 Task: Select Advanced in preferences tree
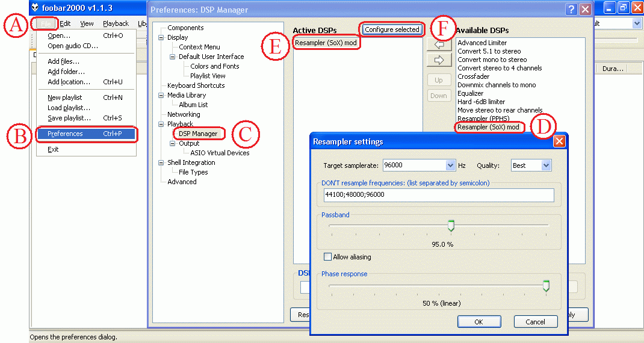pyautogui.click(x=182, y=182)
